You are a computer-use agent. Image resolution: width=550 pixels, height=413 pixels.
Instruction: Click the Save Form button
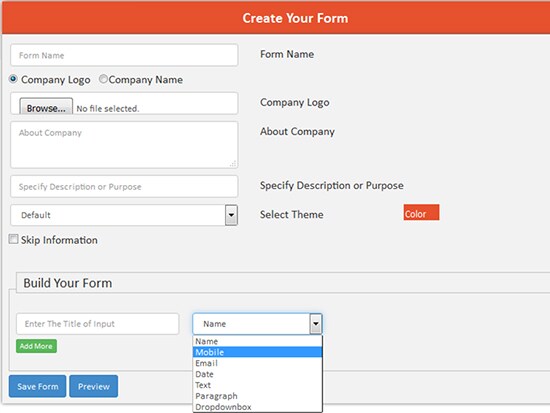pos(38,386)
